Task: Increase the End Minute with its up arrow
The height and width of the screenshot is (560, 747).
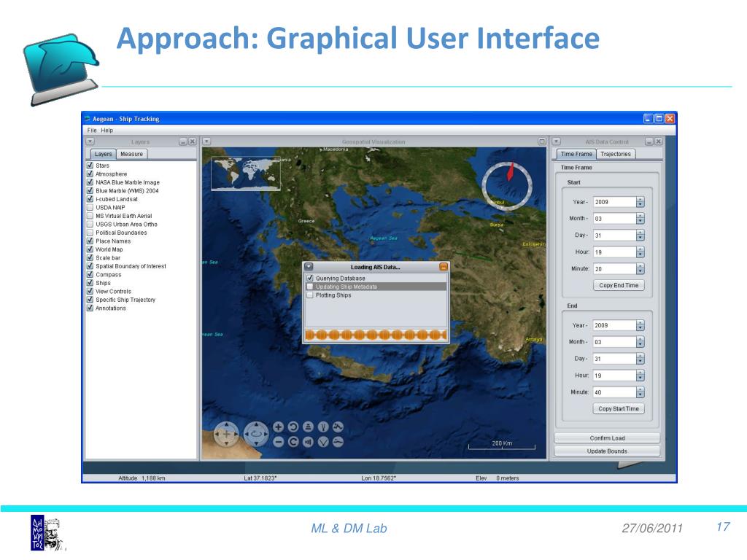Action: coord(640,389)
